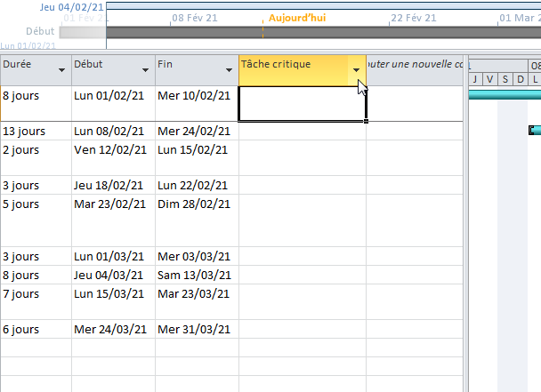Select the empty Tâche critique cell in first row

pyautogui.click(x=303, y=103)
